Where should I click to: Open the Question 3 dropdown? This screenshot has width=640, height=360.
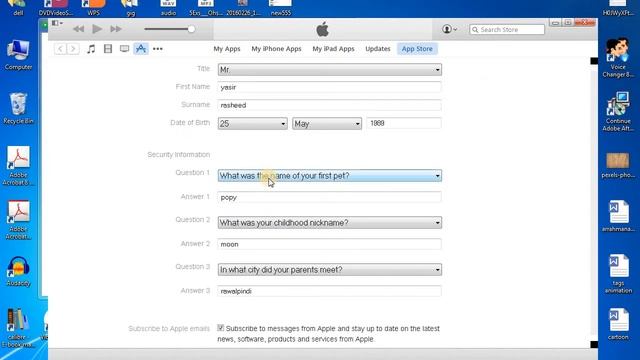coord(329,270)
